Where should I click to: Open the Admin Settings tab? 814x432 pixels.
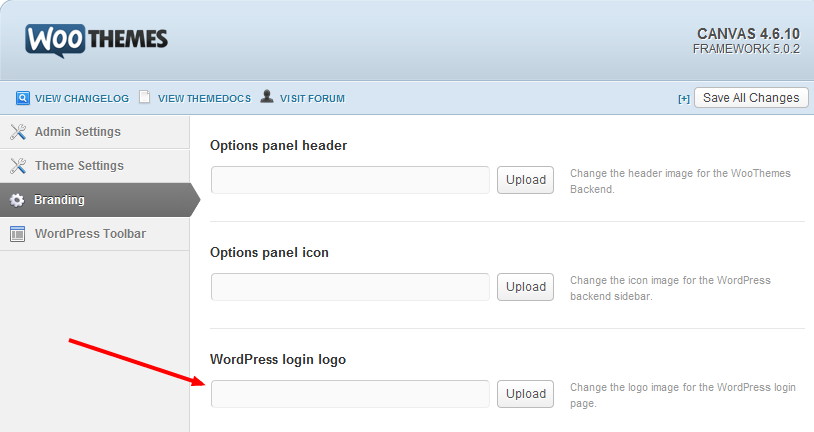pos(78,132)
